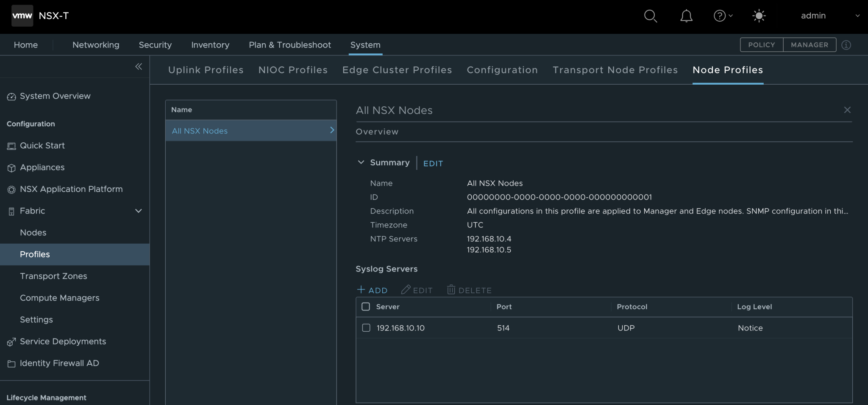This screenshot has width=868, height=405.
Task: Click the notifications bell icon
Action: tap(686, 16)
